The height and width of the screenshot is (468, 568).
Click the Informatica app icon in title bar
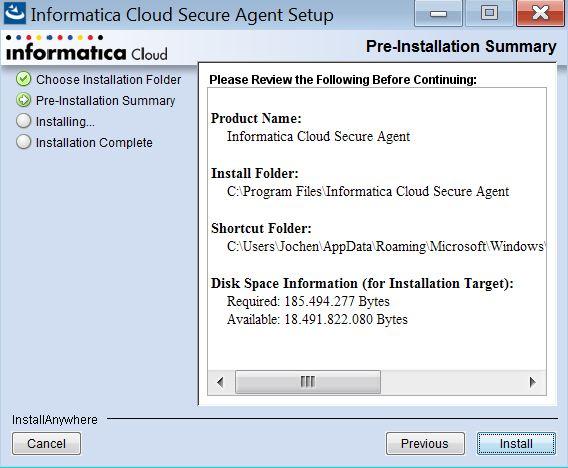(15, 13)
